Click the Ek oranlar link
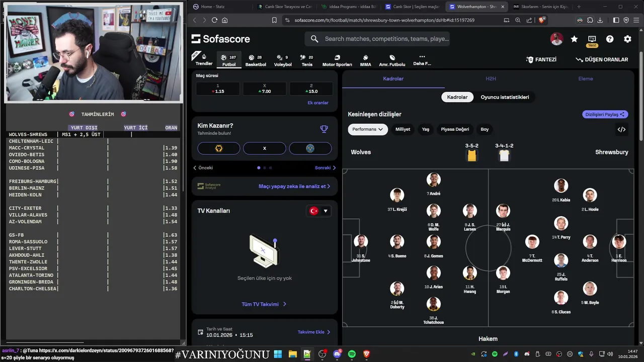Screen dimensions: 644x362 (x=318, y=103)
